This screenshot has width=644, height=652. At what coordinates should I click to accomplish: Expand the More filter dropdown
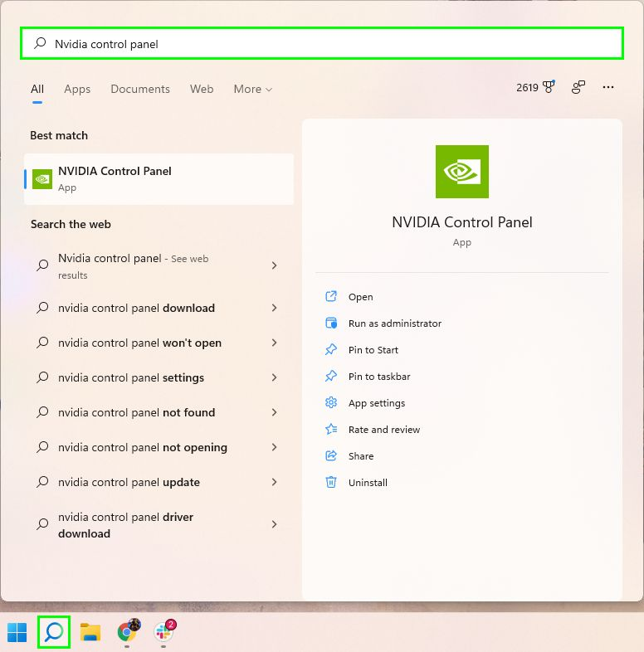(253, 89)
